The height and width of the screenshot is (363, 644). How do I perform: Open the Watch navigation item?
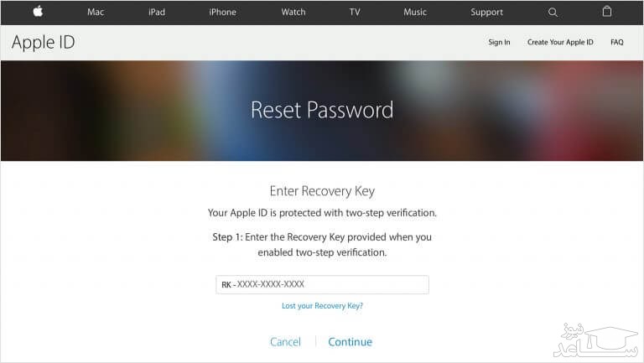[293, 13]
